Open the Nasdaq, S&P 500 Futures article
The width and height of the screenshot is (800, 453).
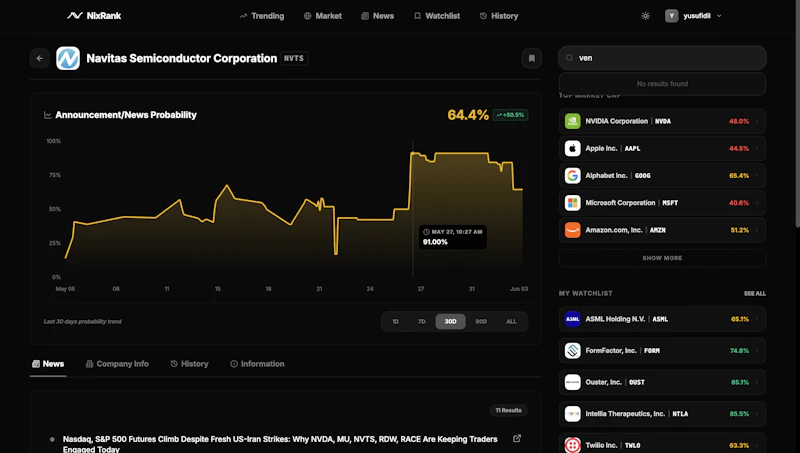pyautogui.click(x=280, y=444)
